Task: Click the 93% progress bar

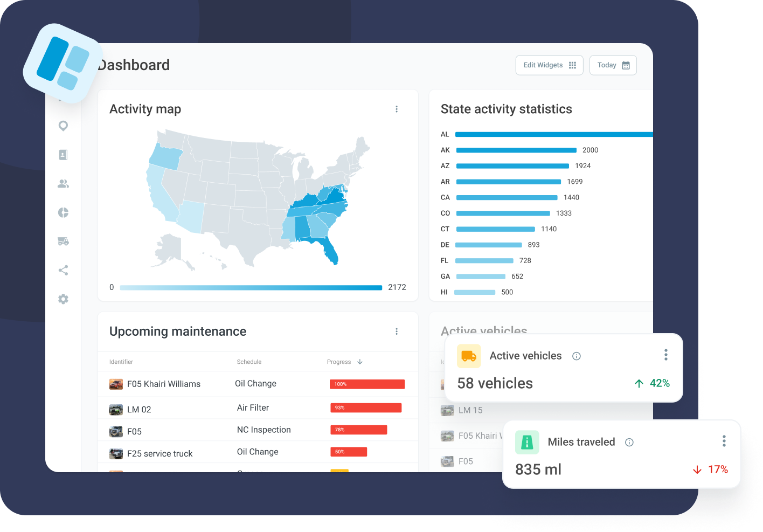Action: (366, 407)
